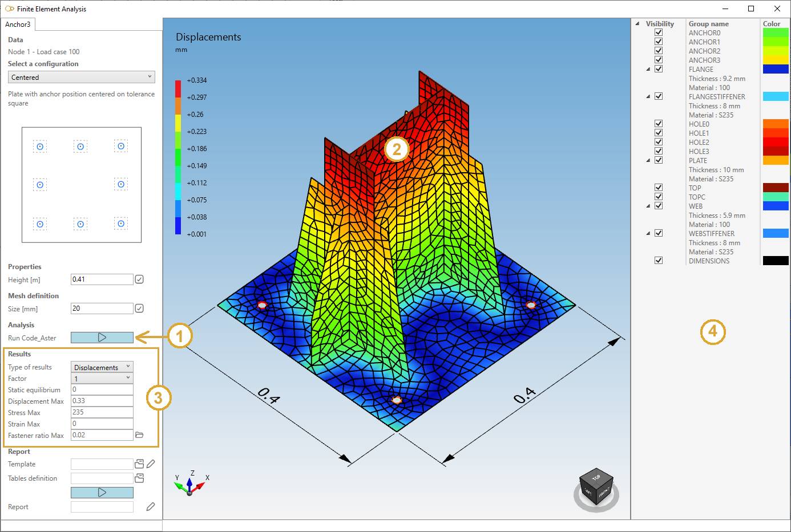Click the Finite Element Analysis app icon
Viewport: 791px width, 532px height.
click(9, 9)
